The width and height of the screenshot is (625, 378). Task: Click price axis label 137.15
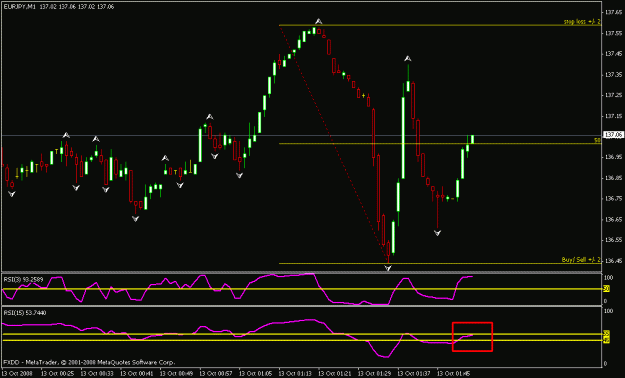click(613, 116)
